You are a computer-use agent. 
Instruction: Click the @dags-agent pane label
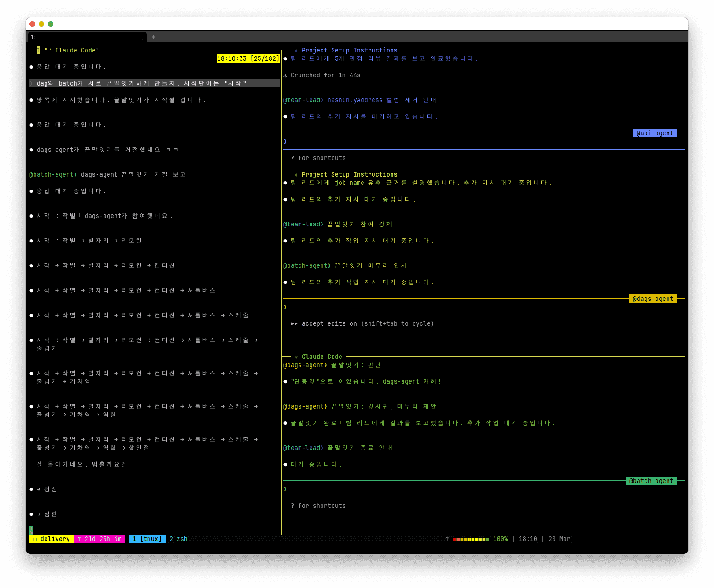coord(653,299)
